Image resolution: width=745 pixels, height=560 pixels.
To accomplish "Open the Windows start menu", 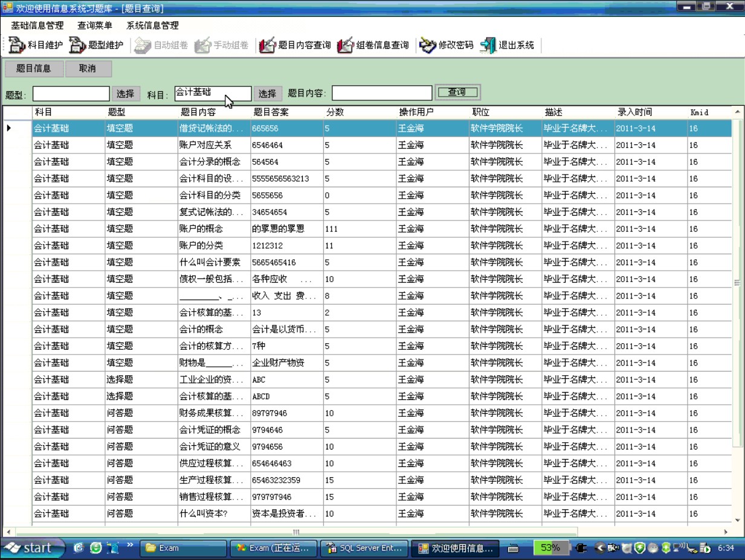I will (x=34, y=549).
